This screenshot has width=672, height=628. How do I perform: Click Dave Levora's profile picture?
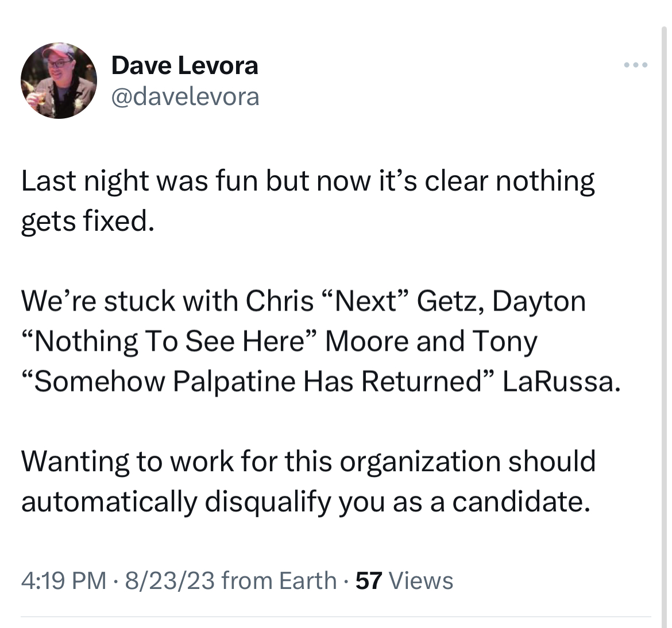tap(59, 80)
